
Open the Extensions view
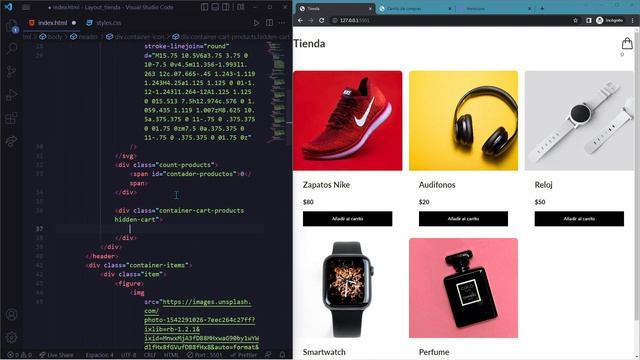point(11,118)
